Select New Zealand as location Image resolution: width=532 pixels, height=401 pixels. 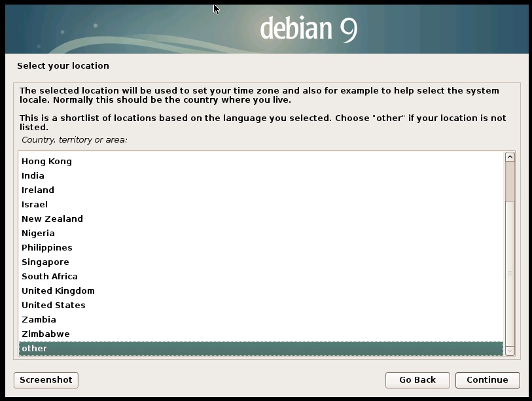click(x=52, y=218)
